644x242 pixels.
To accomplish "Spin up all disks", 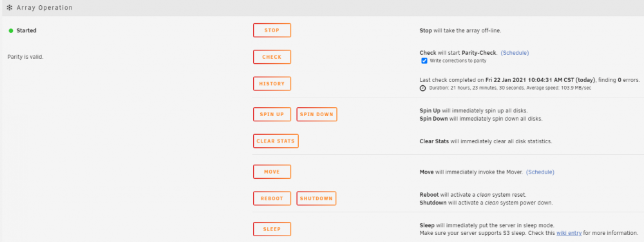I will tap(272, 114).
